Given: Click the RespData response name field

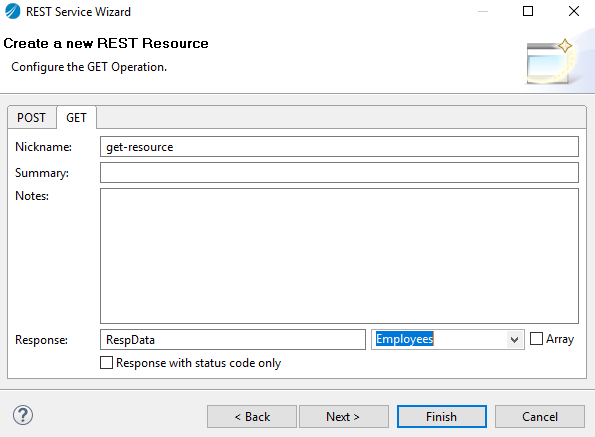Looking at the screenshot, I should click(x=233, y=340).
